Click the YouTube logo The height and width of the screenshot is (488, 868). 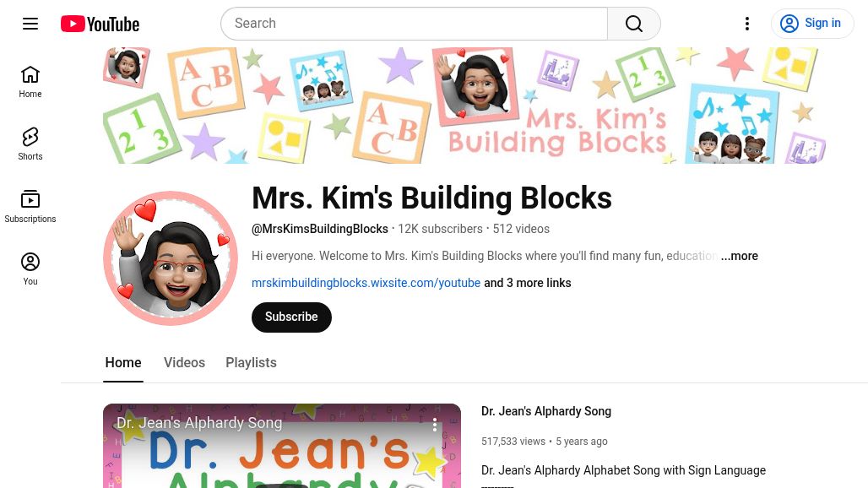(x=100, y=24)
